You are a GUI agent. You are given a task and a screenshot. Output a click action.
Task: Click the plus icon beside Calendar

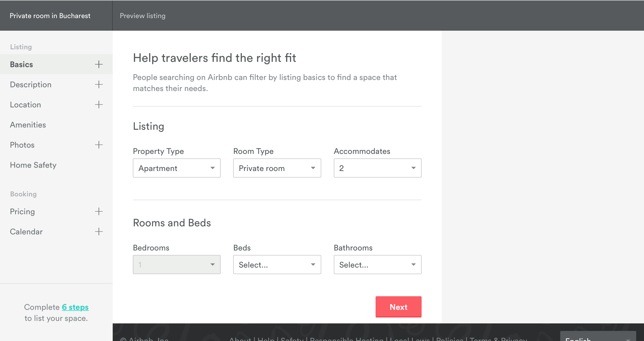point(99,232)
